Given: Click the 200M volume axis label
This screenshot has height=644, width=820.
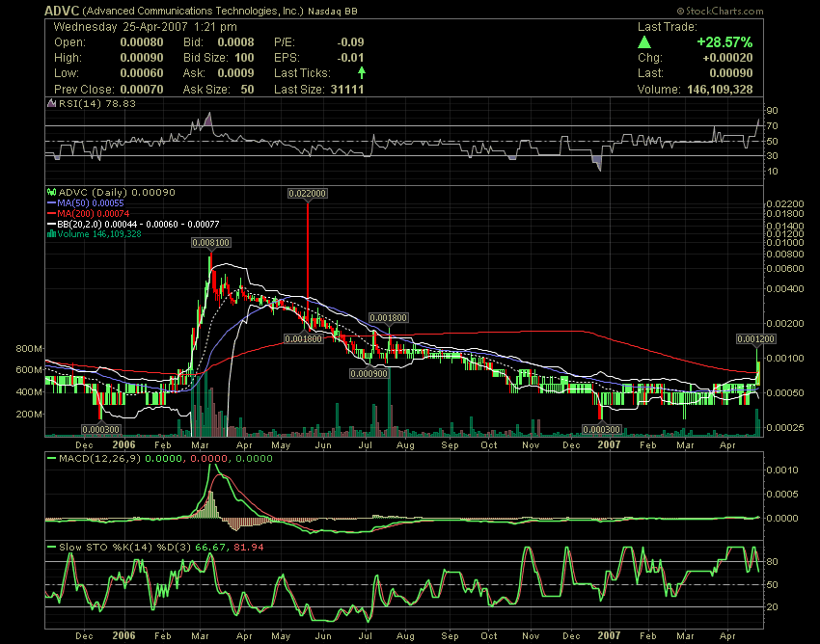Looking at the screenshot, I should 29,414.
